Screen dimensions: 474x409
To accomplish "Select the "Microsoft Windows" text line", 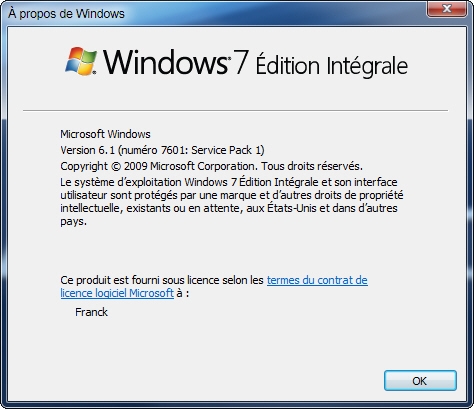I will coord(105,134).
